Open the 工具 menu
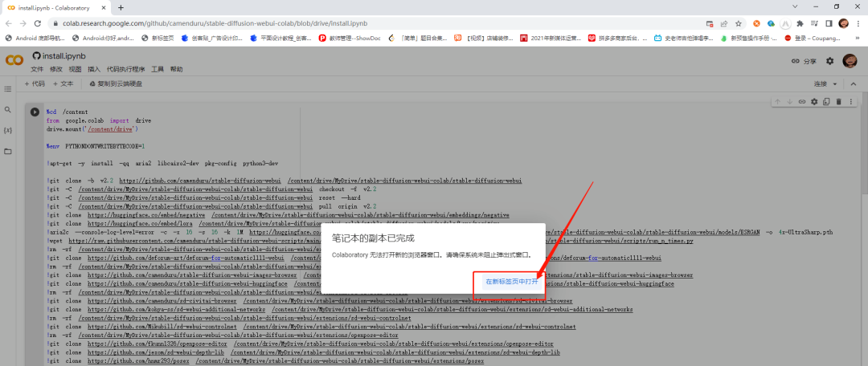The height and width of the screenshot is (366, 868). [158, 70]
